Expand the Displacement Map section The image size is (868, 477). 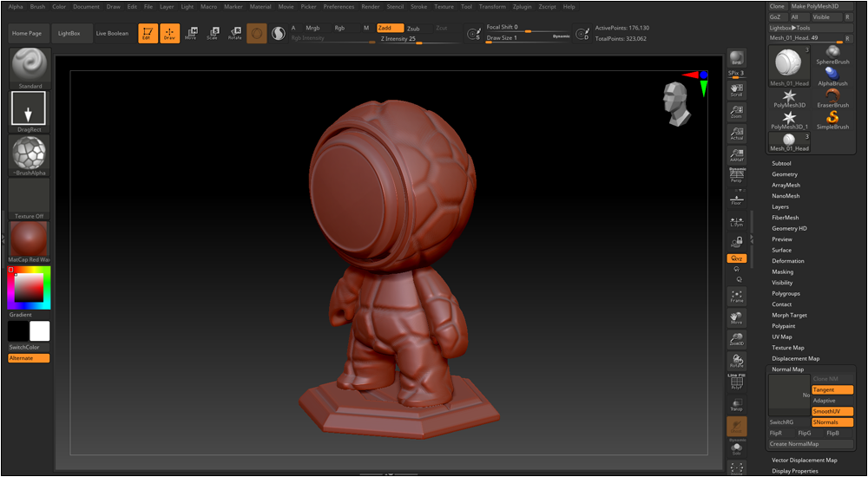click(795, 358)
